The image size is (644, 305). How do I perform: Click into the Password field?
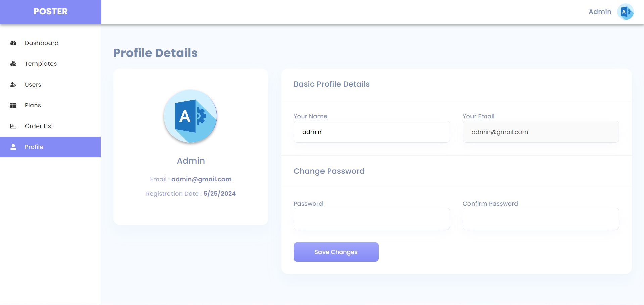[x=371, y=219]
